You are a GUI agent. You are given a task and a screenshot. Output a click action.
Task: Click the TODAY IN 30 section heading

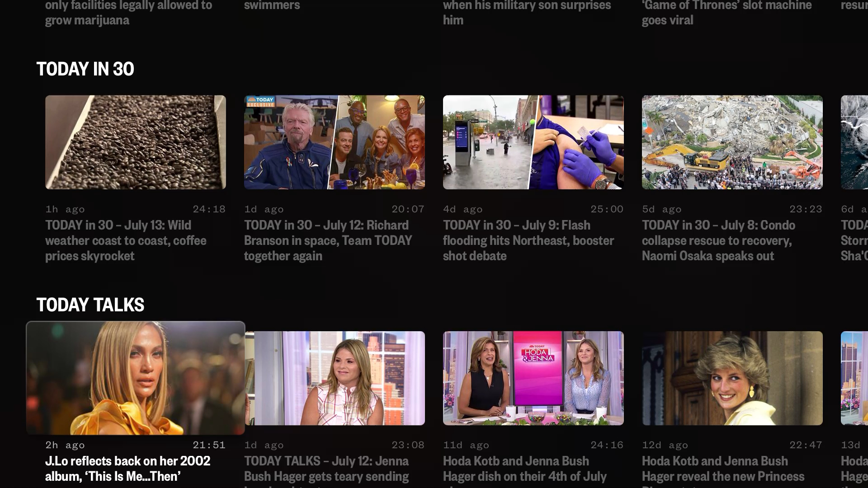85,69
